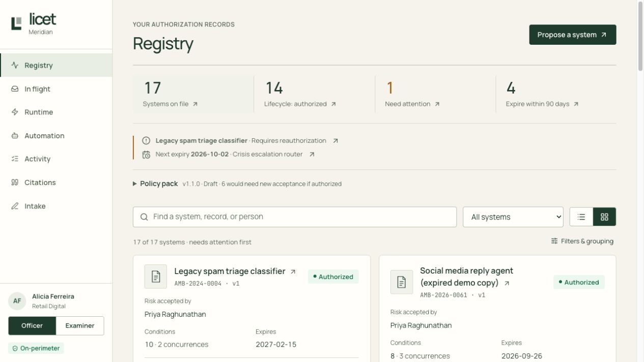Open Filters & grouping
This screenshot has height=362, width=644.
point(582,242)
